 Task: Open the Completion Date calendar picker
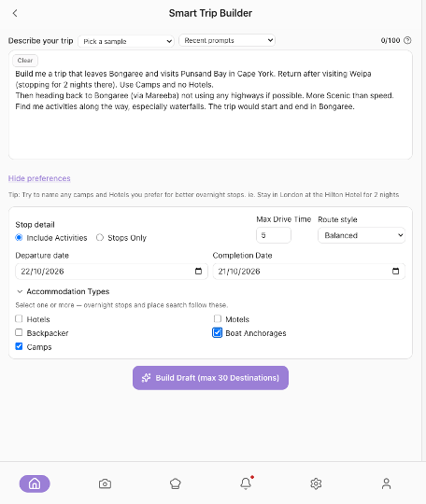[395, 271]
